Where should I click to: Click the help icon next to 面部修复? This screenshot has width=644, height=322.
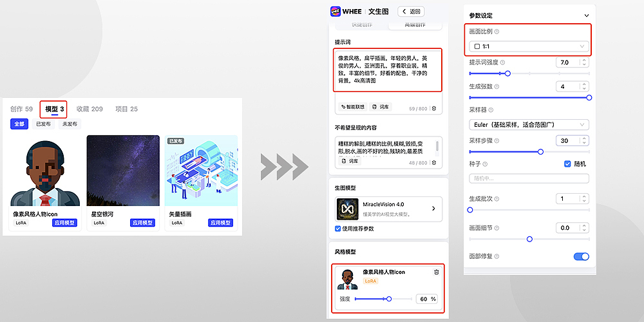pos(497,257)
